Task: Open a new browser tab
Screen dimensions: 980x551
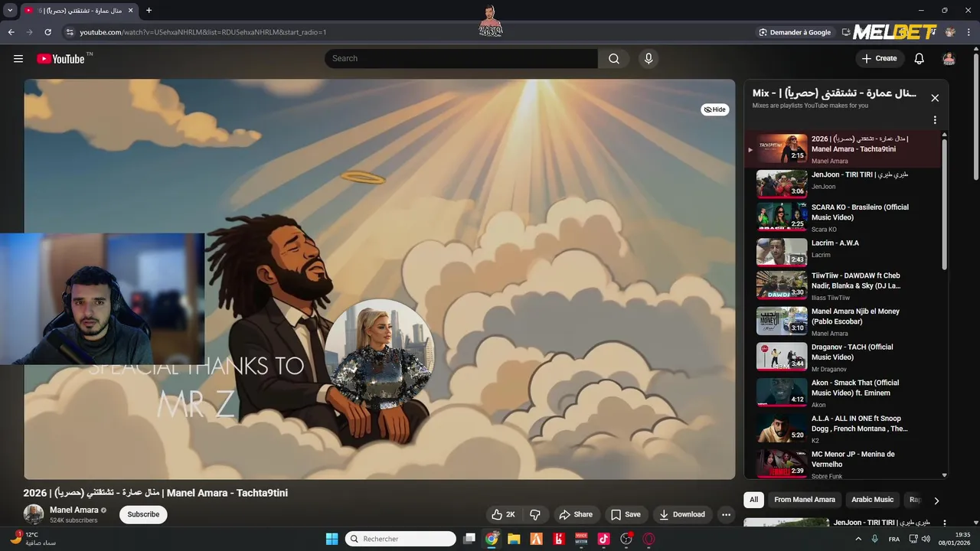Action: pyautogui.click(x=149, y=11)
